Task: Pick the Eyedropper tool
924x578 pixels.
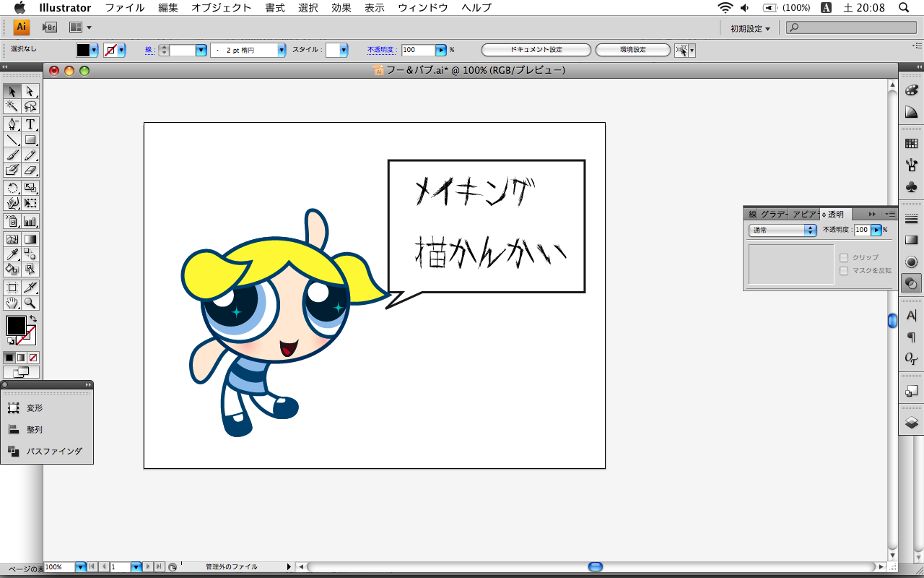Action: [12, 254]
